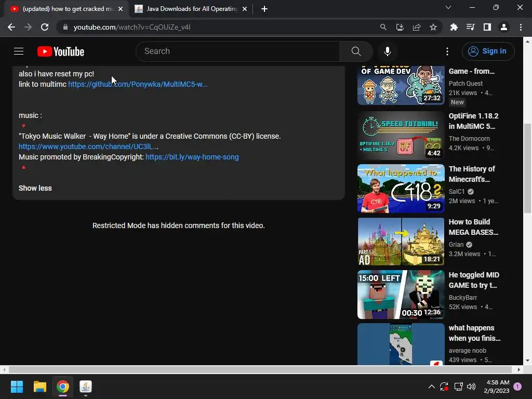Sign in to YouTube

point(488,51)
